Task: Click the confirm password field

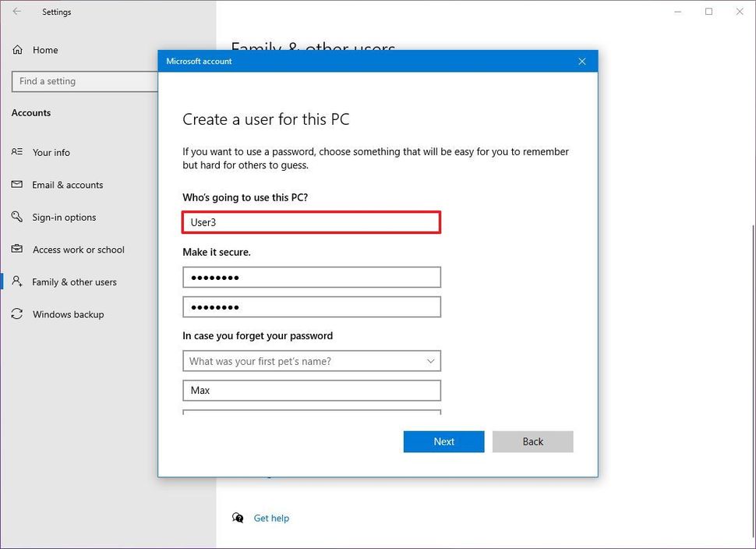Action: pyautogui.click(x=312, y=307)
